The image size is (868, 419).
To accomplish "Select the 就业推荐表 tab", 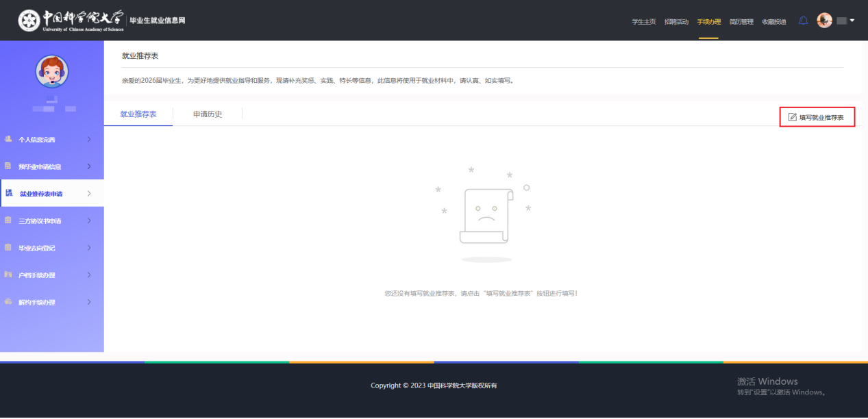I will click(138, 114).
